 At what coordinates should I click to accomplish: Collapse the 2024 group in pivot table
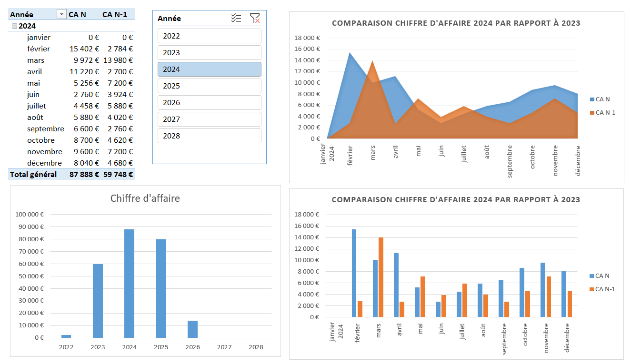14,26
